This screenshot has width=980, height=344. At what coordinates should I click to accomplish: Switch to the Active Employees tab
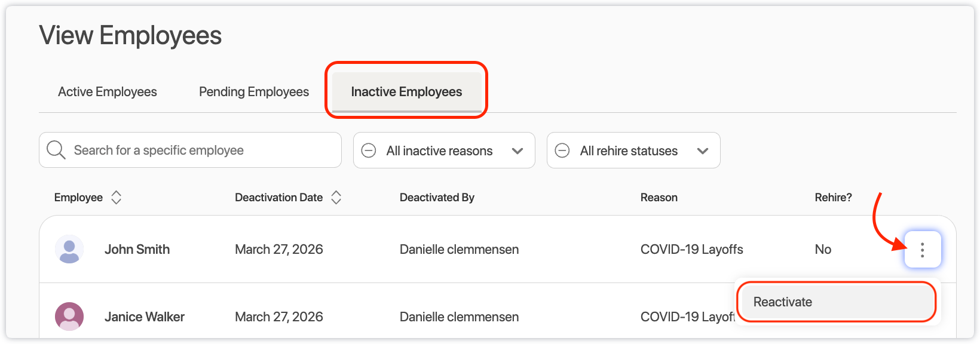[x=108, y=92]
